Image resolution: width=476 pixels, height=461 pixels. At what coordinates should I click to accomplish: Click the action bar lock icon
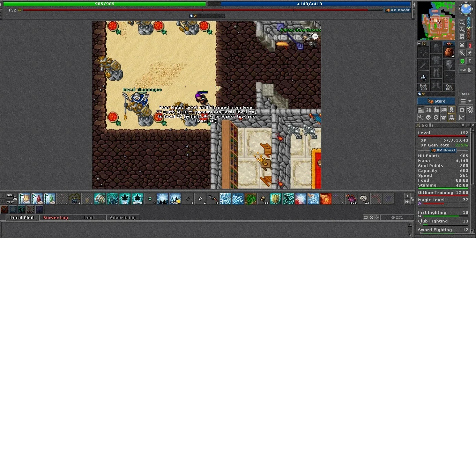pyautogui.click(x=412, y=199)
